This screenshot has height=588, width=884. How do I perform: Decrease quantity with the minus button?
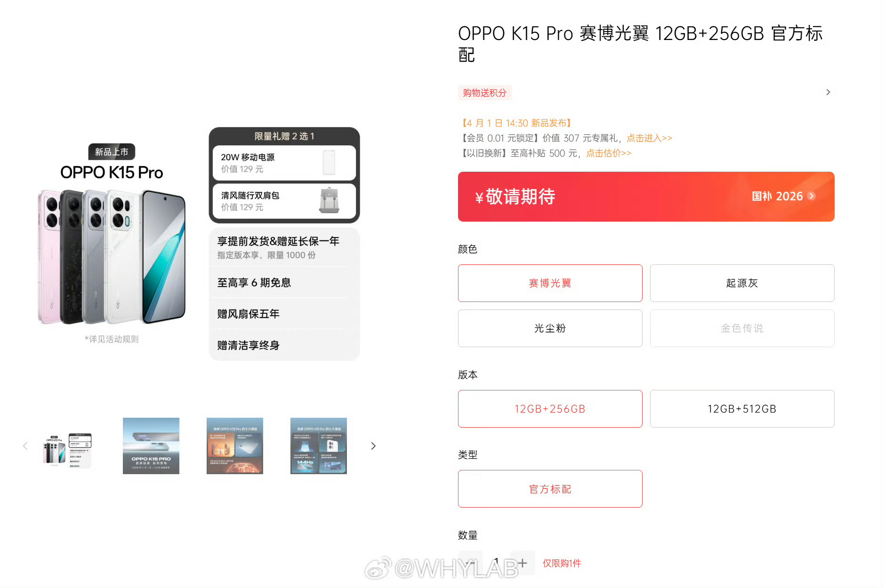tap(470, 563)
